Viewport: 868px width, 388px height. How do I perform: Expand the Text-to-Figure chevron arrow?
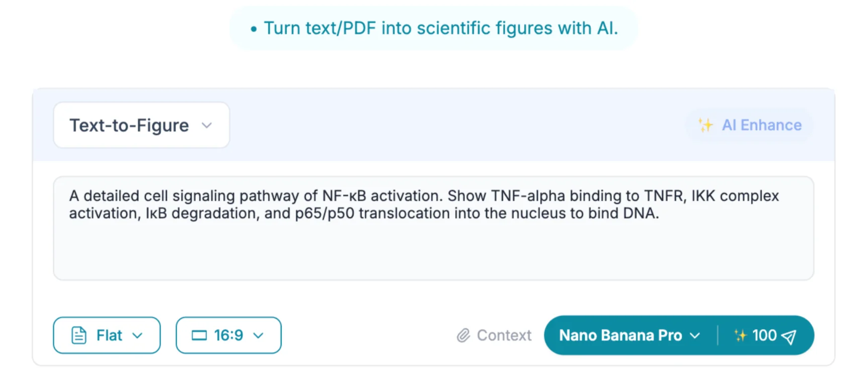pyautogui.click(x=207, y=125)
